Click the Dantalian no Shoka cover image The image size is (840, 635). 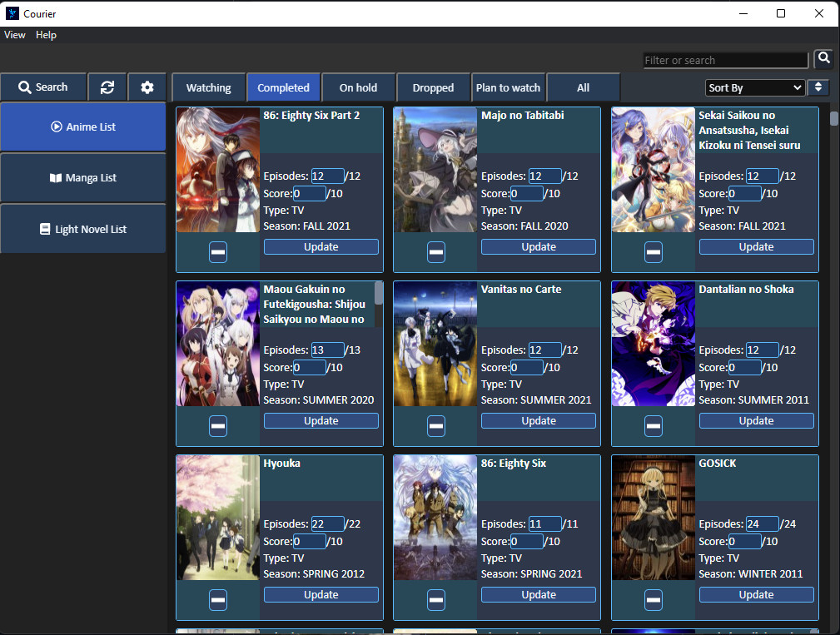pyautogui.click(x=653, y=344)
